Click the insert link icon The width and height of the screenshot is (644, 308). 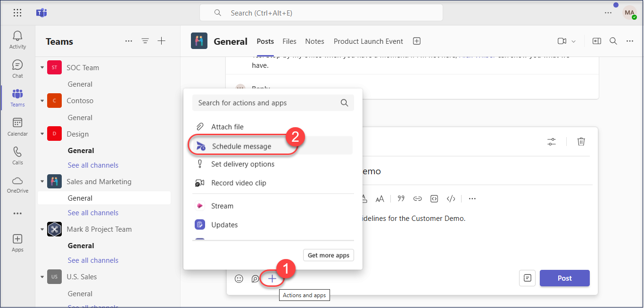click(x=417, y=199)
